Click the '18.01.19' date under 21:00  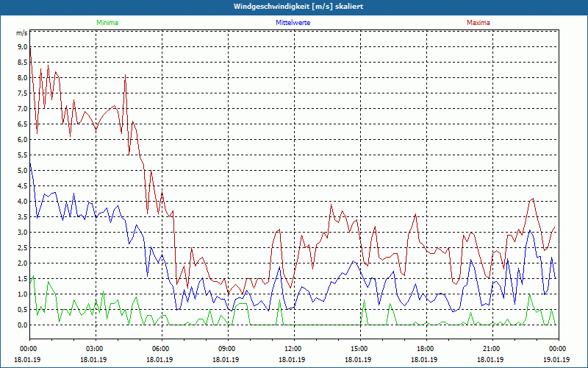coord(490,359)
